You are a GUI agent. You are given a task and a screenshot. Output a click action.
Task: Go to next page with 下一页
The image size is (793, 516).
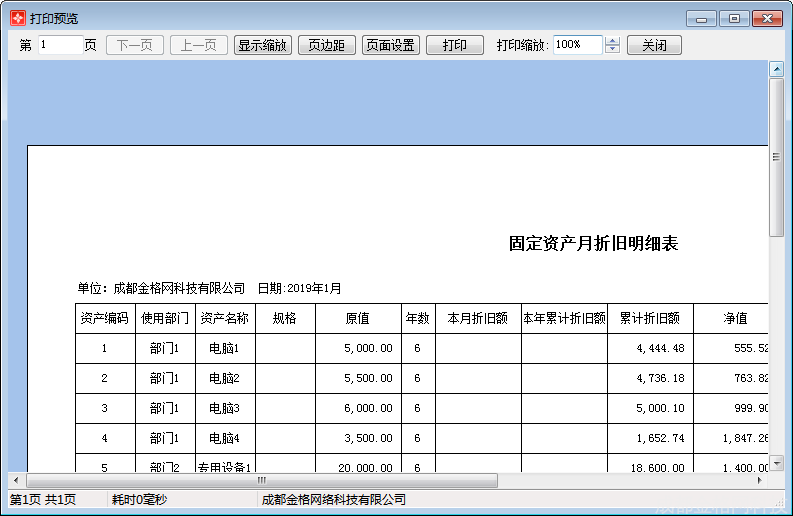(135, 45)
